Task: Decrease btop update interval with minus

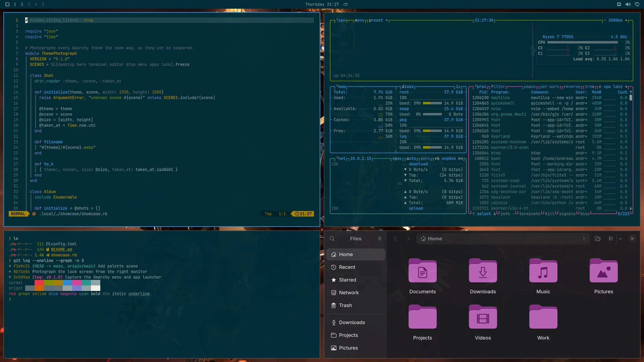Action: [605, 20]
